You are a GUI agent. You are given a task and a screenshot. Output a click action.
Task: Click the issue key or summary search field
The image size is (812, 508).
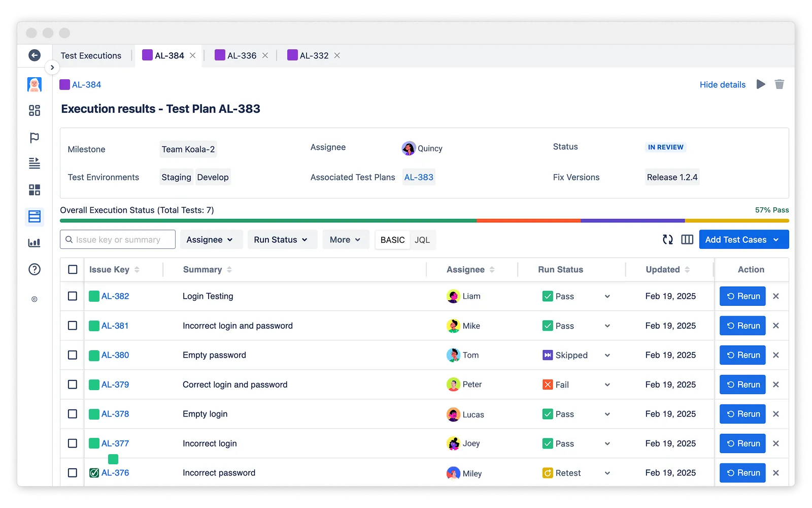(122, 240)
